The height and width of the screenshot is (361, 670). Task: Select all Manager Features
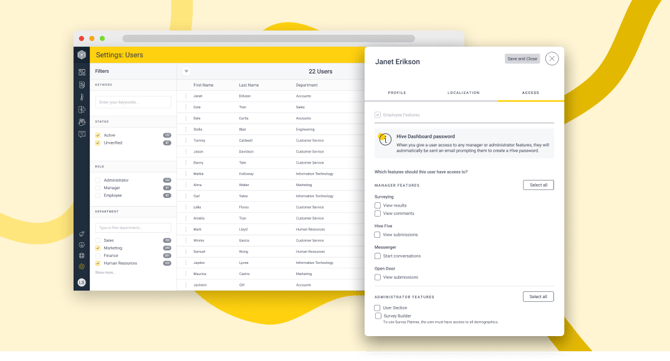click(x=538, y=185)
